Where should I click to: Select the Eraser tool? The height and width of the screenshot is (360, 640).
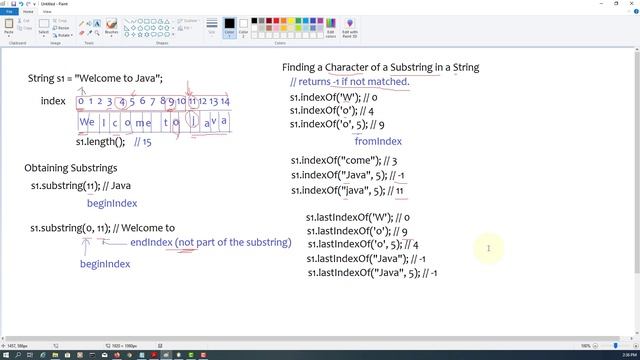click(x=82, y=32)
